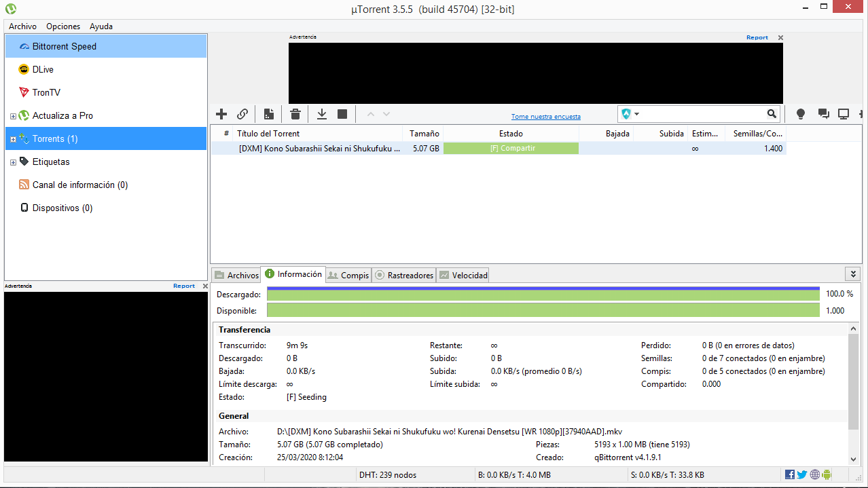
Task: Collapse the detail pane with chevron button
Action: (x=853, y=274)
